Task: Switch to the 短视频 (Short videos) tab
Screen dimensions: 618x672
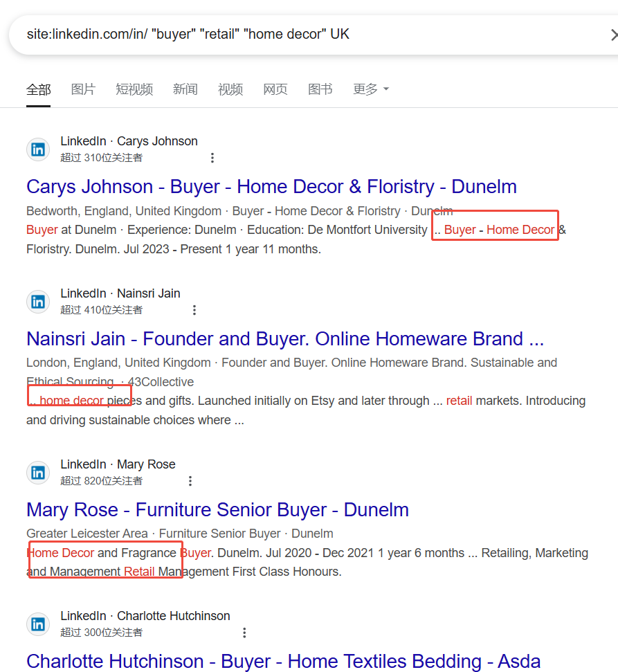Action: tap(134, 89)
